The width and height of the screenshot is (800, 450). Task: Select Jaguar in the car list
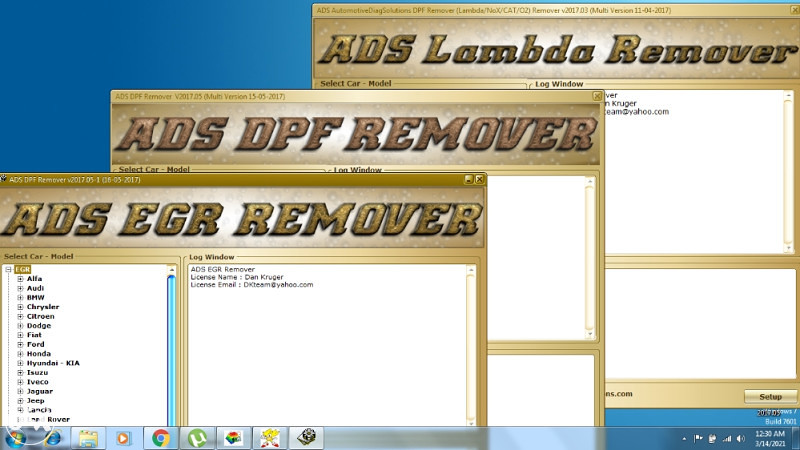40,391
